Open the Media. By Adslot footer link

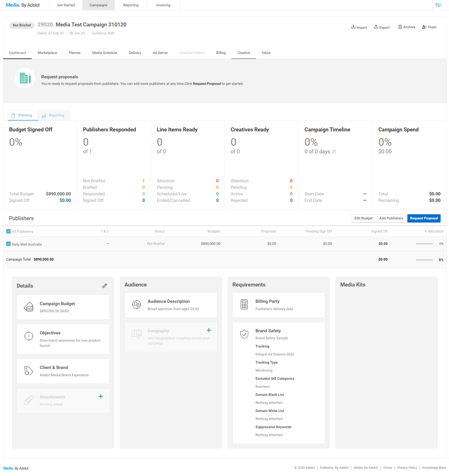tap(366, 468)
